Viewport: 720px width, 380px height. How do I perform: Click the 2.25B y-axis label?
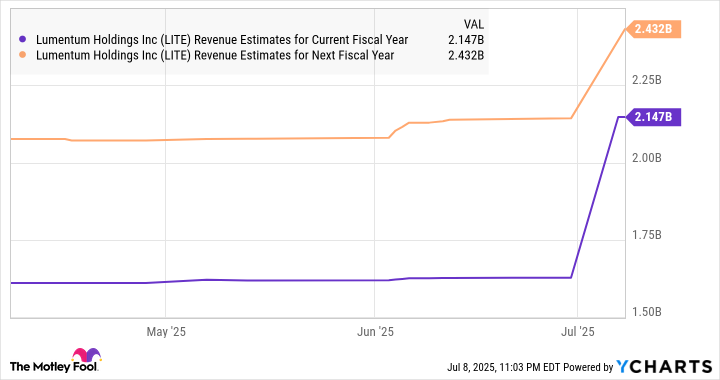pos(647,80)
